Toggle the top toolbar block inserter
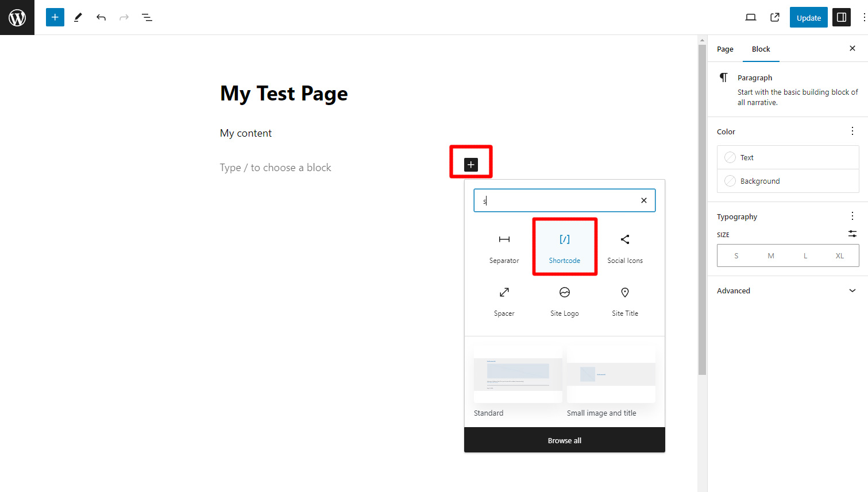This screenshot has width=868, height=492. (x=55, y=17)
